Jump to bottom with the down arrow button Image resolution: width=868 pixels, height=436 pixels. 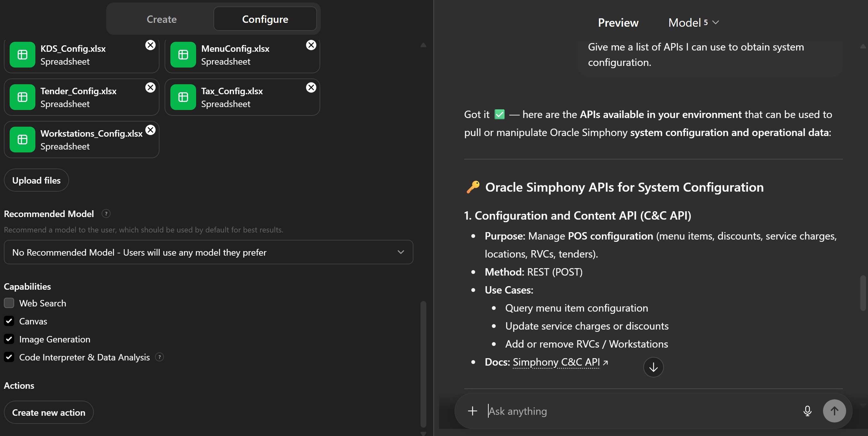tap(653, 367)
